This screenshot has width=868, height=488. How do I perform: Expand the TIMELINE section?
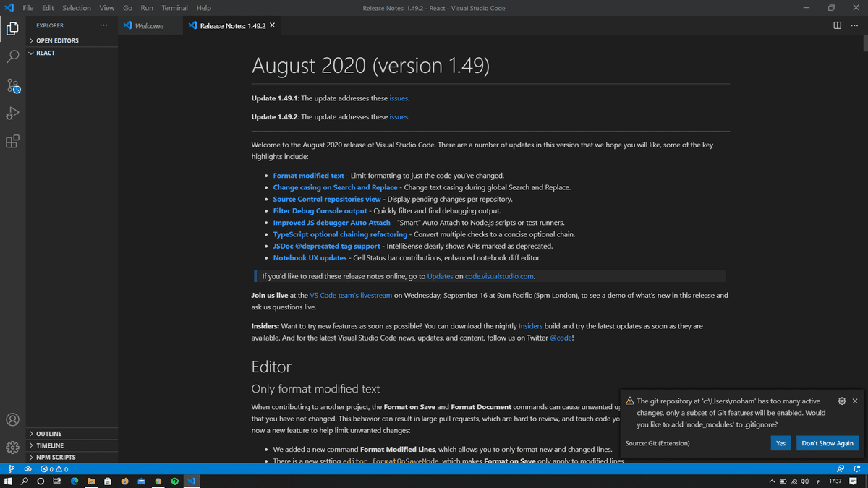(x=49, y=445)
